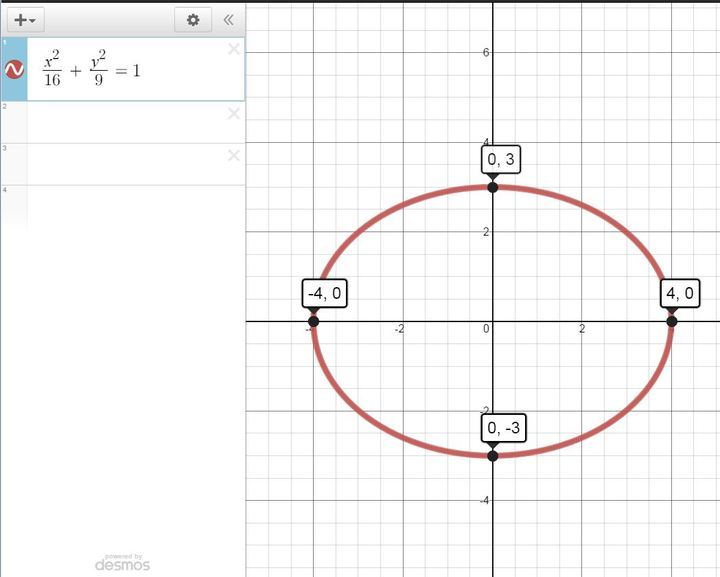The width and height of the screenshot is (720, 577).
Task: Click the black dot at the ellipse's top vertex
Action: pyautogui.click(x=493, y=187)
